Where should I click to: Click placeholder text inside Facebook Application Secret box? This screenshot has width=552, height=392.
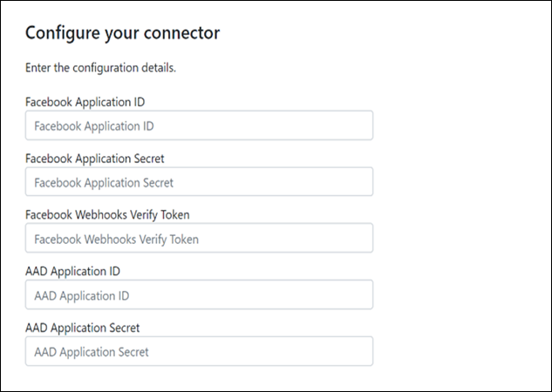tap(104, 182)
